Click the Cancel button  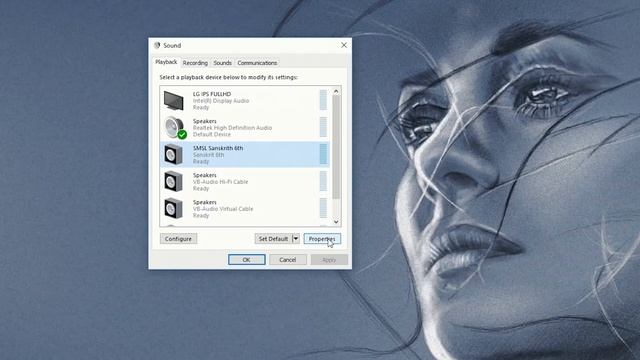pos(288,260)
